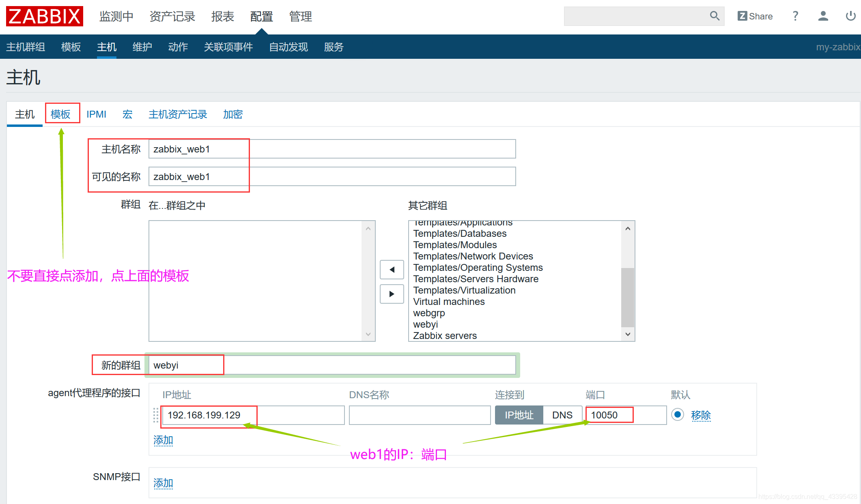861x504 pixels.
Task: Select the default interface radio button
Action: pyautogui.click(x=677, y=415)
